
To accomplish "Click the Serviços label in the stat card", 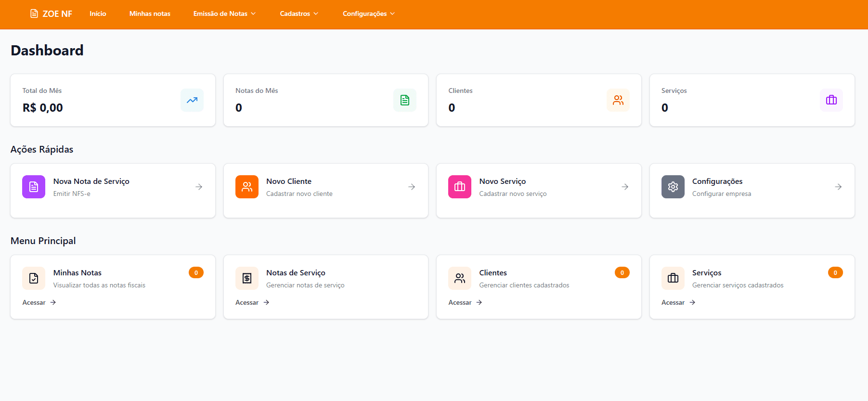I will [674, 91].
